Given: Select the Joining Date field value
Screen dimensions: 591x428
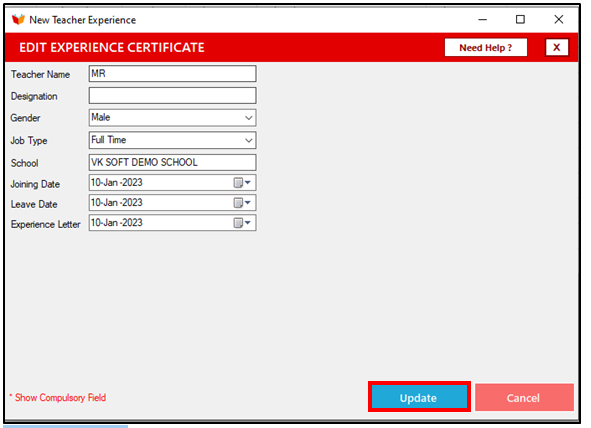Looking at the screenshot, I should (117, 183).
